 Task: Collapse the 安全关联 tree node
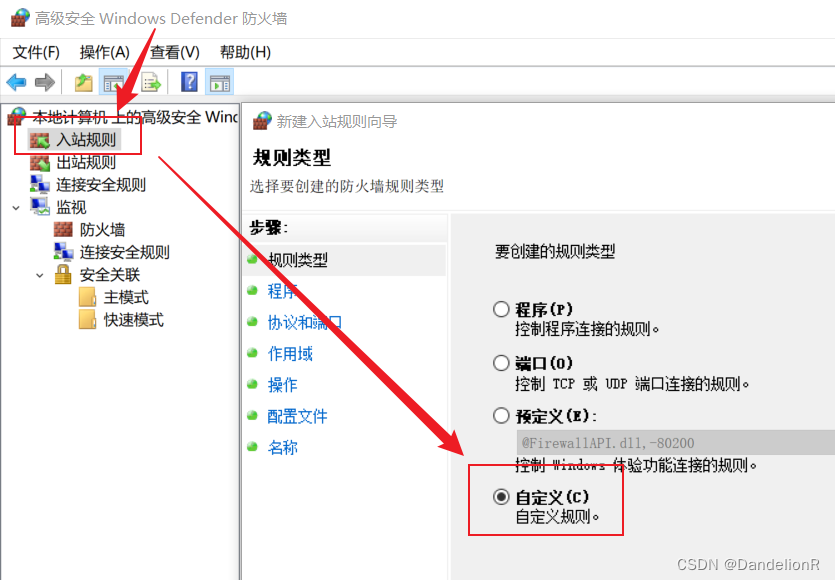click(39, 274)
